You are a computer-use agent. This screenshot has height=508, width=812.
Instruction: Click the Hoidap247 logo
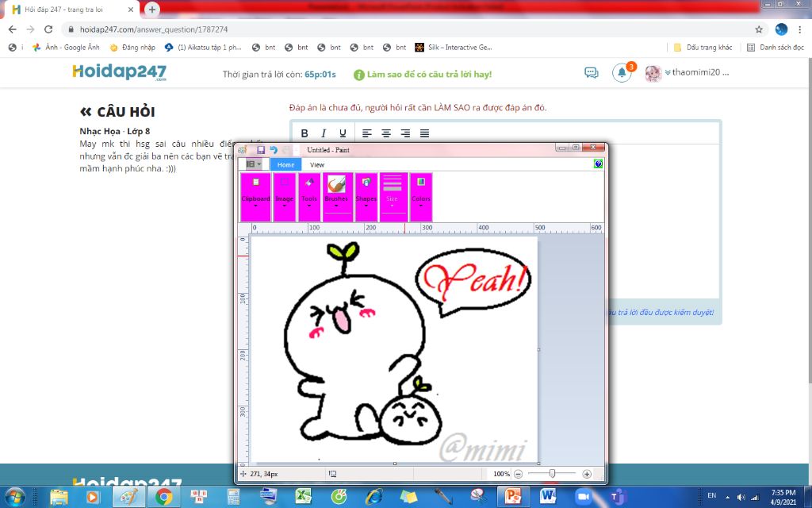[120, 72]
